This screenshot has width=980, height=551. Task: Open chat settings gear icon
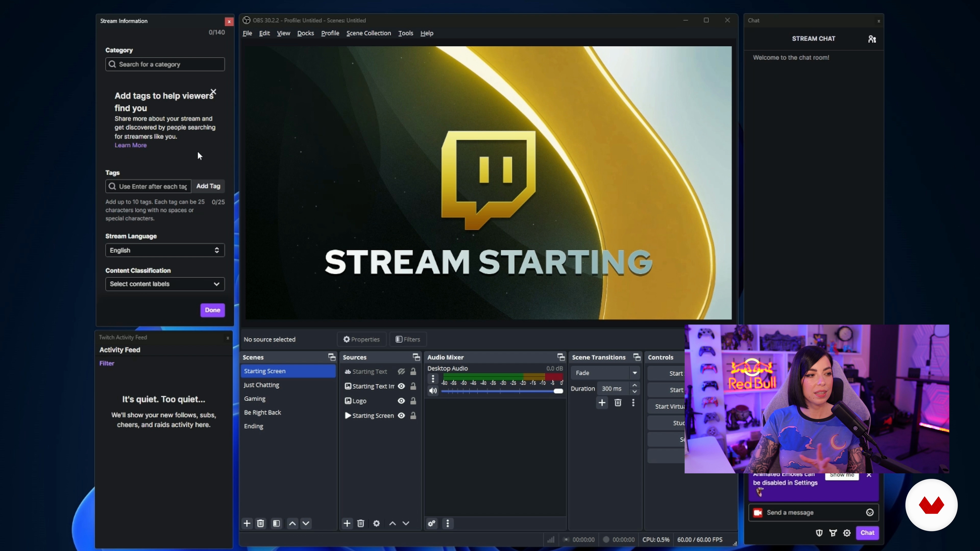click(x=847, y=533)
